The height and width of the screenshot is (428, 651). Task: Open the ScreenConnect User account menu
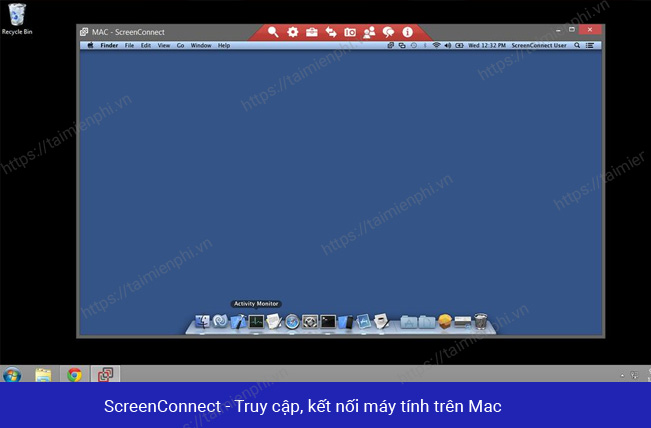point(539,45)
